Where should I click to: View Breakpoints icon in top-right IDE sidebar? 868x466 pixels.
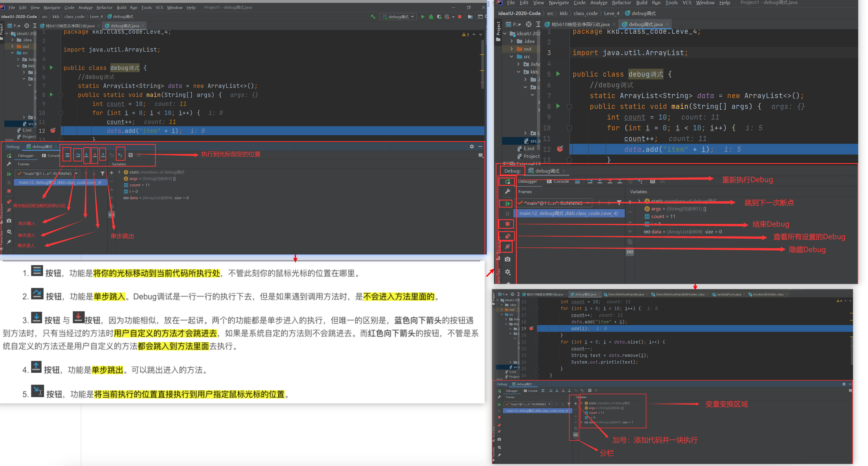[x=507, y=236]
